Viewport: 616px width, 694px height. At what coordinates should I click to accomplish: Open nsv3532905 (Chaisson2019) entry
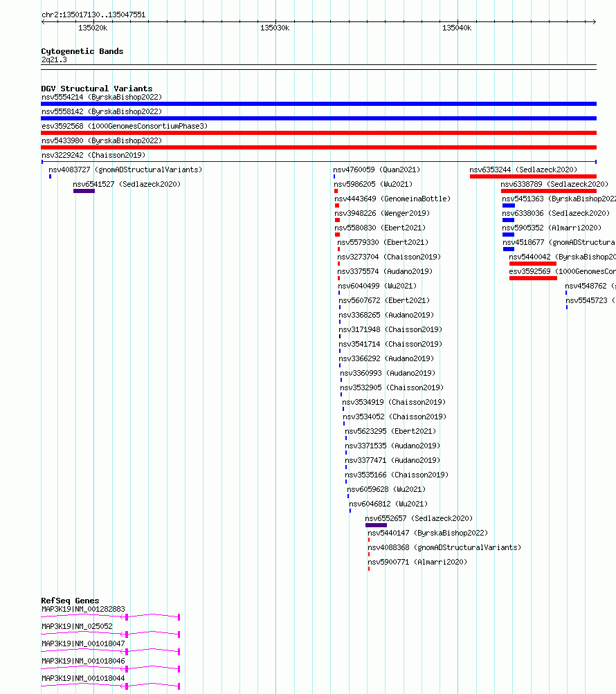click(x=392, y=387)
